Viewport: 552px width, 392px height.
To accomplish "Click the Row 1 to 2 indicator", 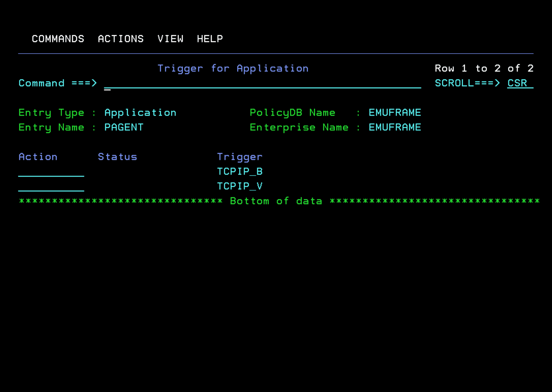I will (484, 68).
